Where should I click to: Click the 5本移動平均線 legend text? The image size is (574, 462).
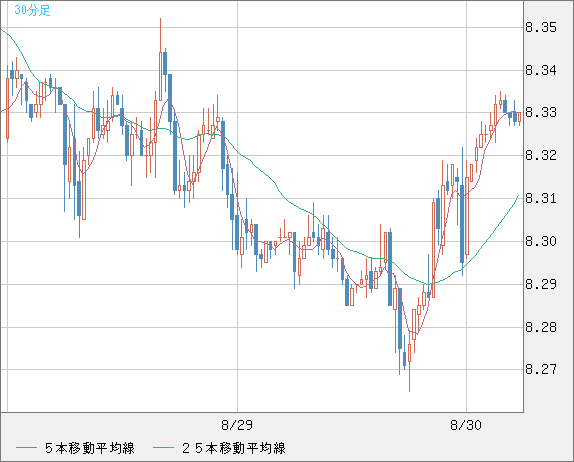tap(90, 448)
